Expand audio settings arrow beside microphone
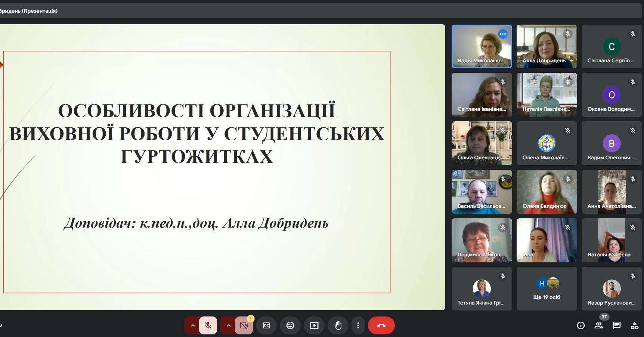The height and width of the screenshot is (337, 644). (192, 325)
